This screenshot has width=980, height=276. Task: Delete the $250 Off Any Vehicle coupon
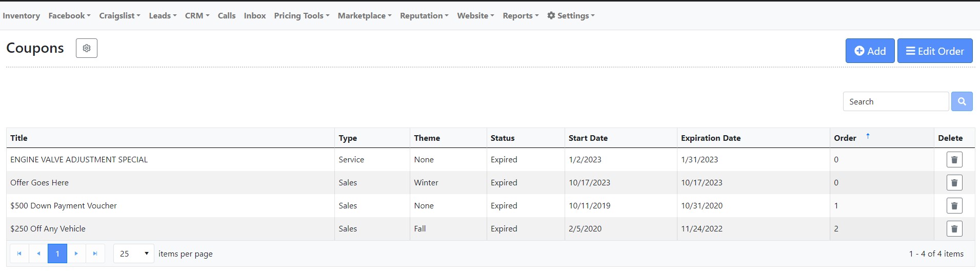pos(954,229)
